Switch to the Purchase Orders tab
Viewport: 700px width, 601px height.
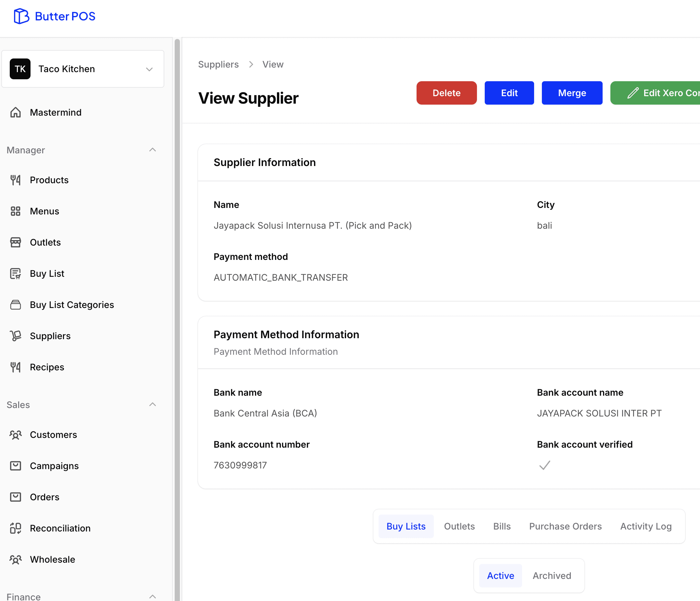click(x=565, y=526)
